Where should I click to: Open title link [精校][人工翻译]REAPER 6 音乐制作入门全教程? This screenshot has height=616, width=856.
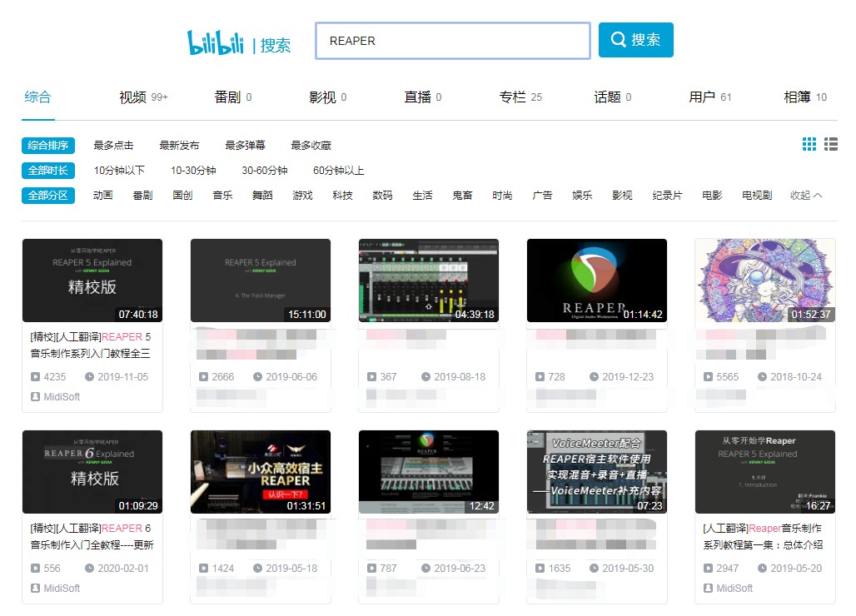(x=92, y=537)
